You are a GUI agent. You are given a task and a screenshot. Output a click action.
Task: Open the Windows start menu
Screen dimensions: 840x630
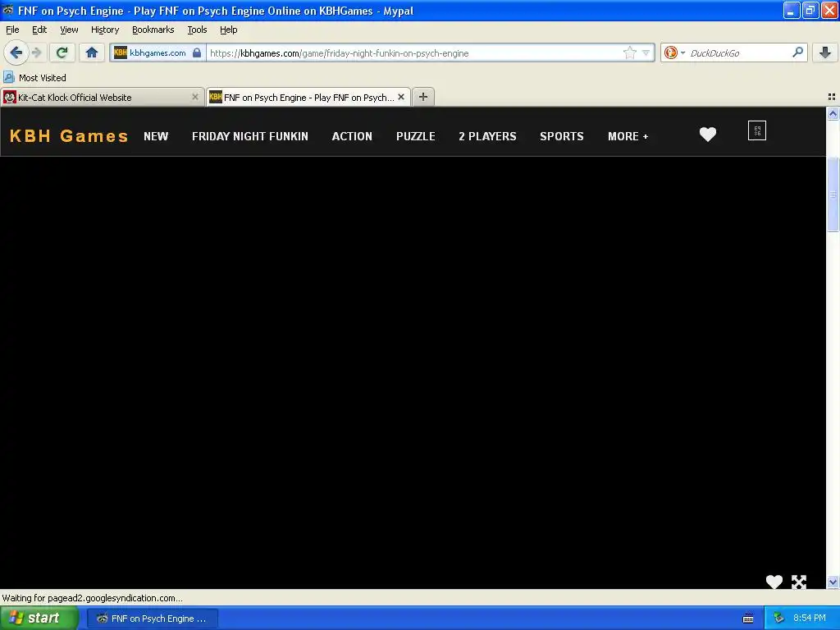point(39,619)
